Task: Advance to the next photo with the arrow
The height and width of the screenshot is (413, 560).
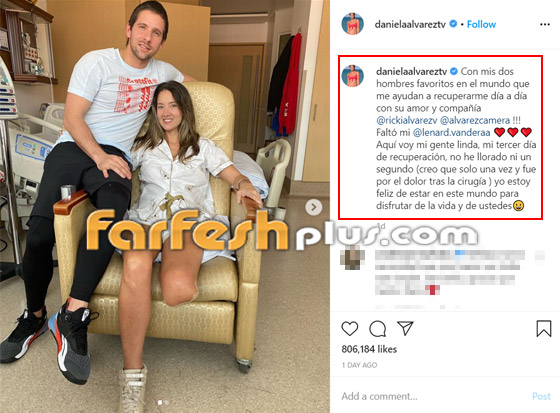Action: click(x=314, y=207)
